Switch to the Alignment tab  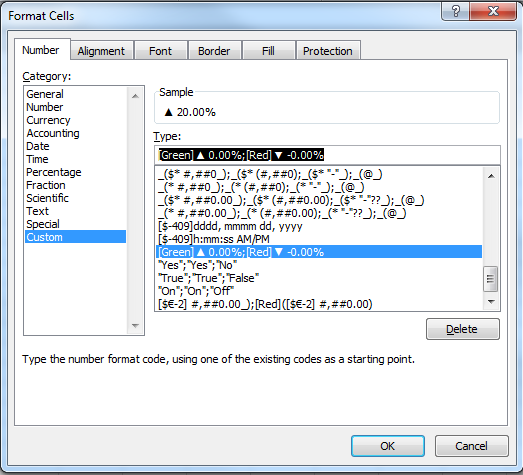(x=101, y=51)
